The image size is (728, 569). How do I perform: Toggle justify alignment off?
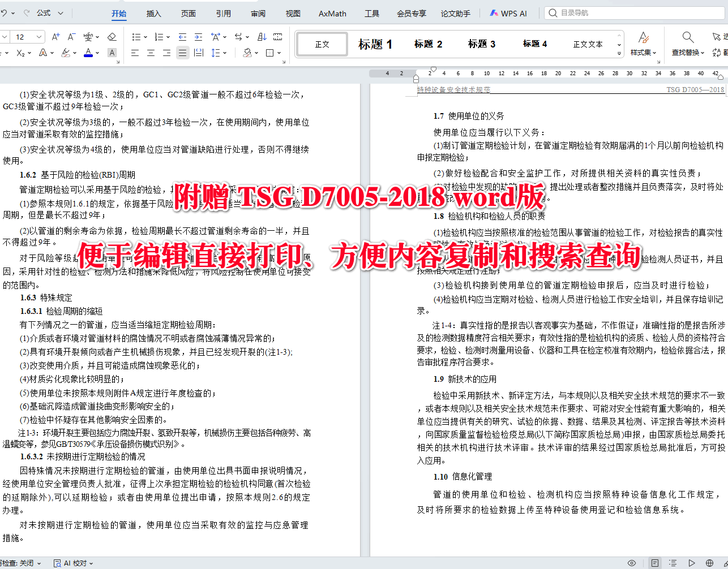pos(182,53)
